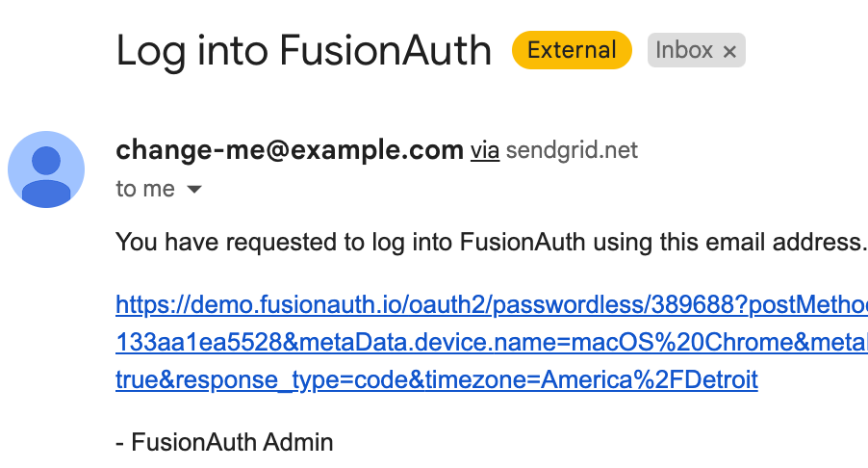Screen dimensions: 868x468
Task: Select the Inbox label text
Action: (683, 50)
